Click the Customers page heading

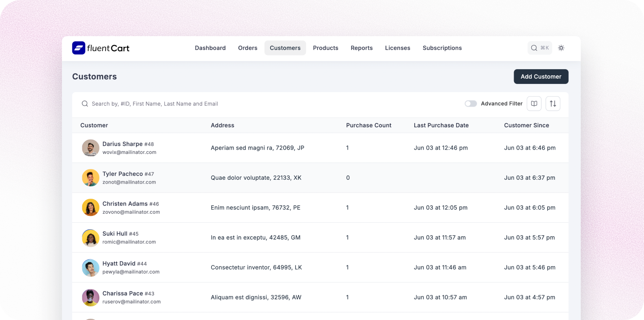pos(94,77)
